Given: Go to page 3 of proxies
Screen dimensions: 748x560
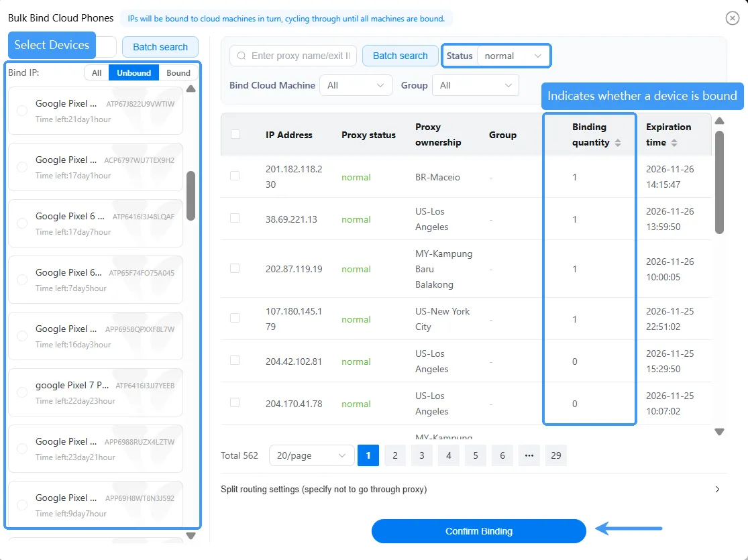Looking at the screenshot, I should [422, 455].
